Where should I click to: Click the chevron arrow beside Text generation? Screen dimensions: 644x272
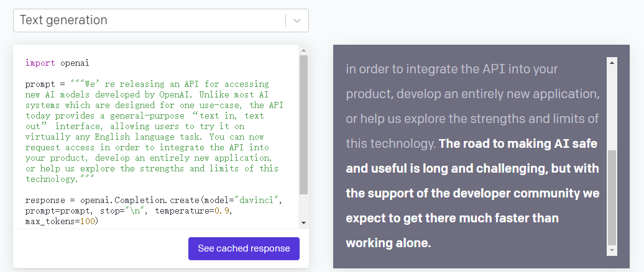pos(297,20)
